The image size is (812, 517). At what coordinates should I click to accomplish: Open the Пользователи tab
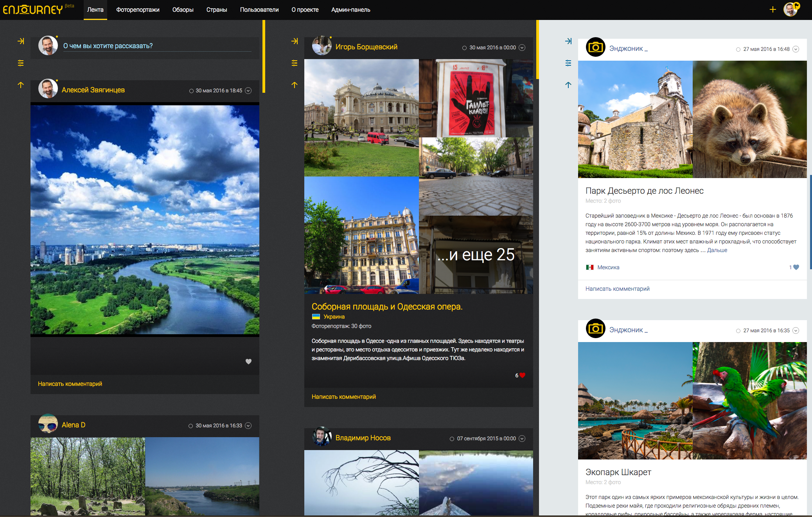point(259,10)
